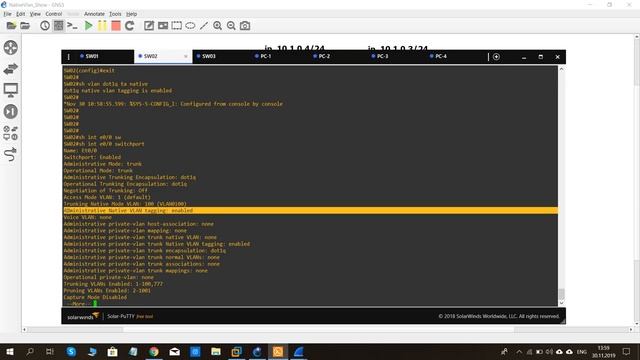The height and width of the screenshot is (360, 640).
Task: Open Google Chrome from the taskbar
Action: click(x=154, y=351)
